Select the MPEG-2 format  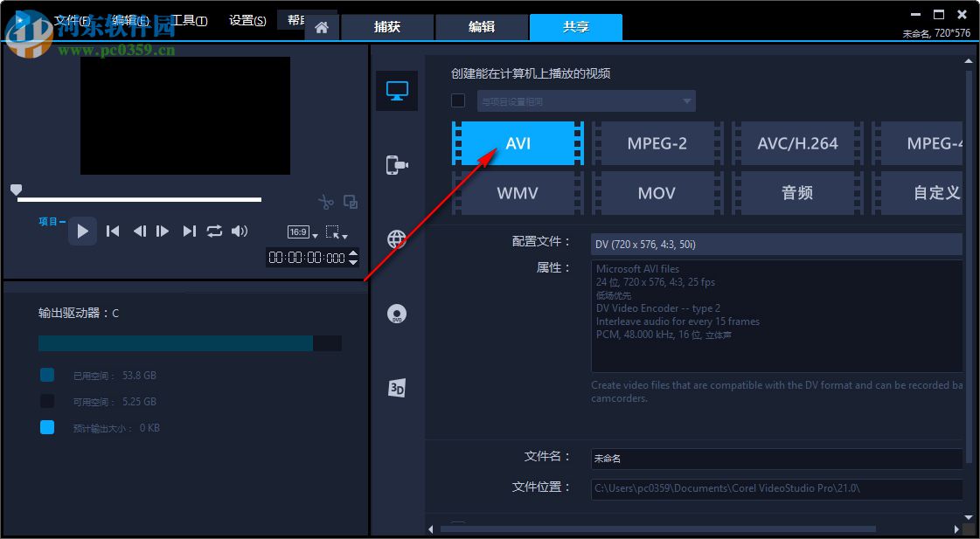tap(657, 142)
